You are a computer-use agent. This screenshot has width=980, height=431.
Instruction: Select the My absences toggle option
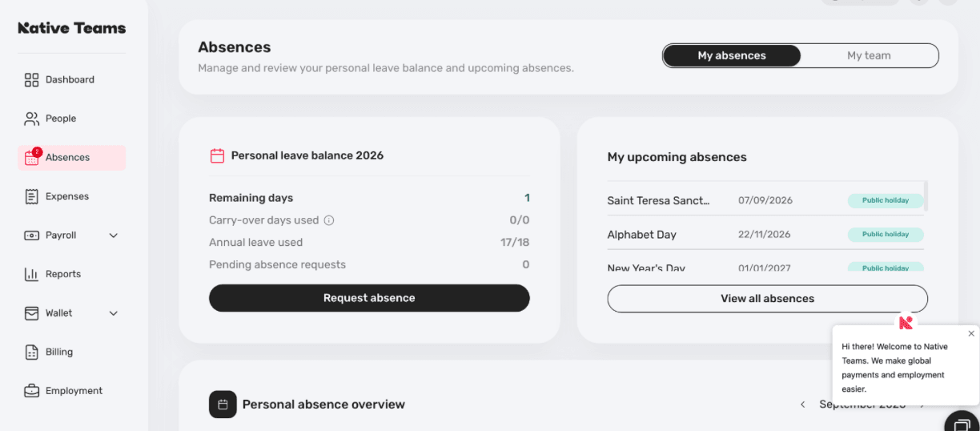(732, 55)
